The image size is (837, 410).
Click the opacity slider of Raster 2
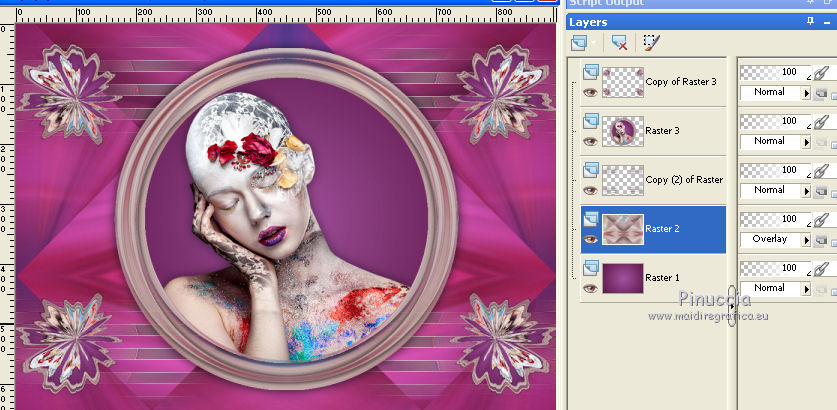point(776,219)
